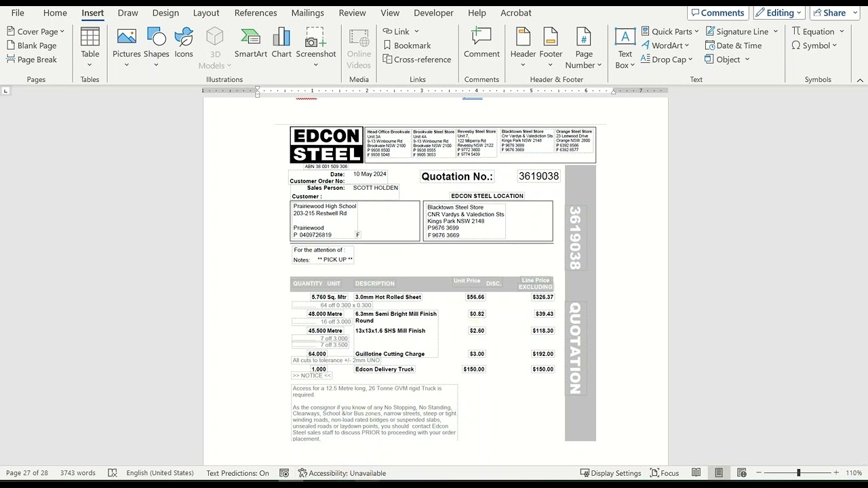This screenshot has height=488, width=868.
Task: Switch to the Review tab
Action: point(352,13)
